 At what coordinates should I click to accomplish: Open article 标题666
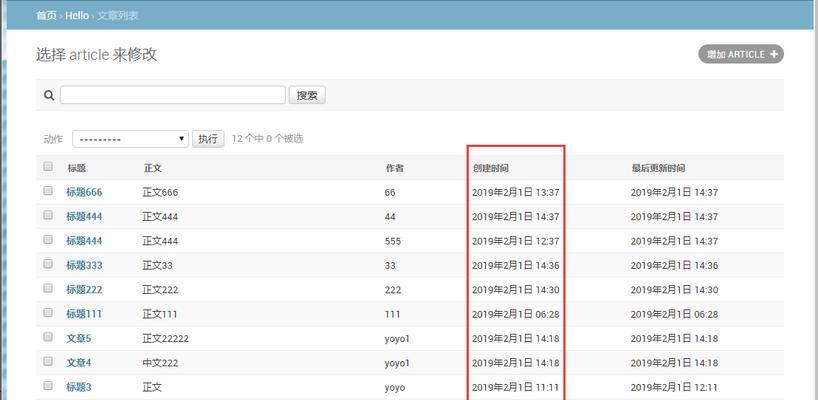point(84,192)
